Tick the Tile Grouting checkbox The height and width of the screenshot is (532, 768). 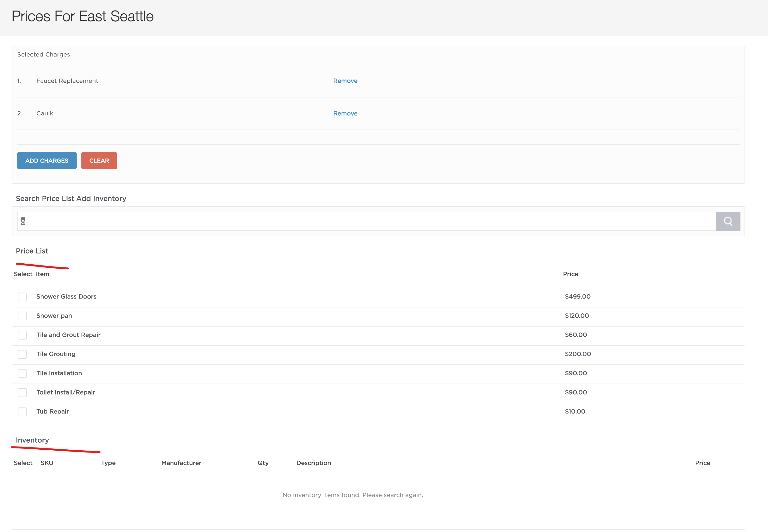(x=22, y=354)
